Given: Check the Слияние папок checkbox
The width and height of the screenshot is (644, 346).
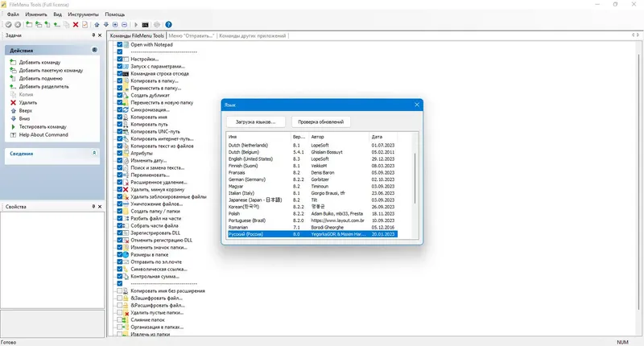Looking at the screenshot, I should [x=119, y=319].
